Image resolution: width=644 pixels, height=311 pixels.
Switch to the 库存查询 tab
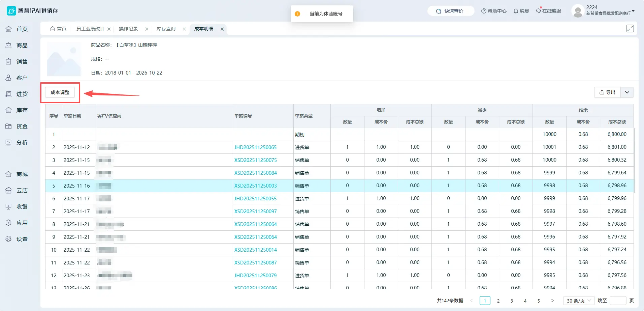coord(166,29)
